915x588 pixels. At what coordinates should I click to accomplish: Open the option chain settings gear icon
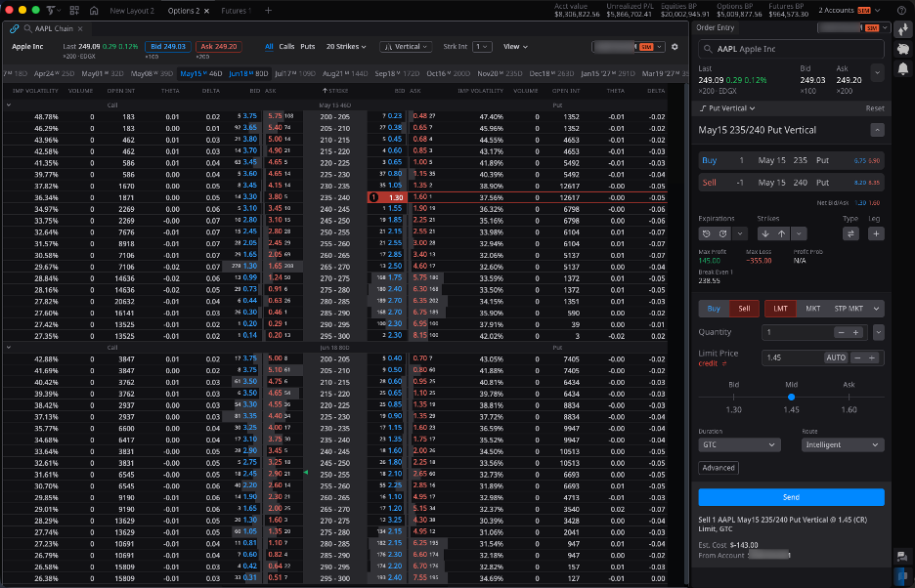point(675,46)
